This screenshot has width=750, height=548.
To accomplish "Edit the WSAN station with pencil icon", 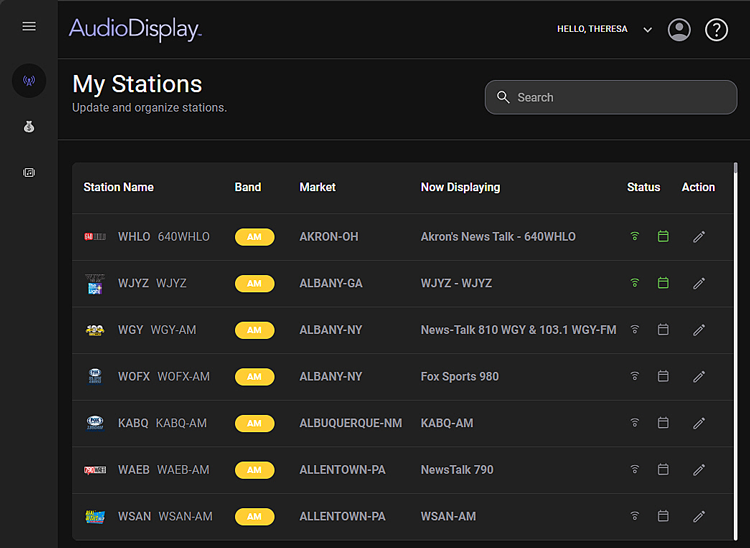I will click(699, 516).
